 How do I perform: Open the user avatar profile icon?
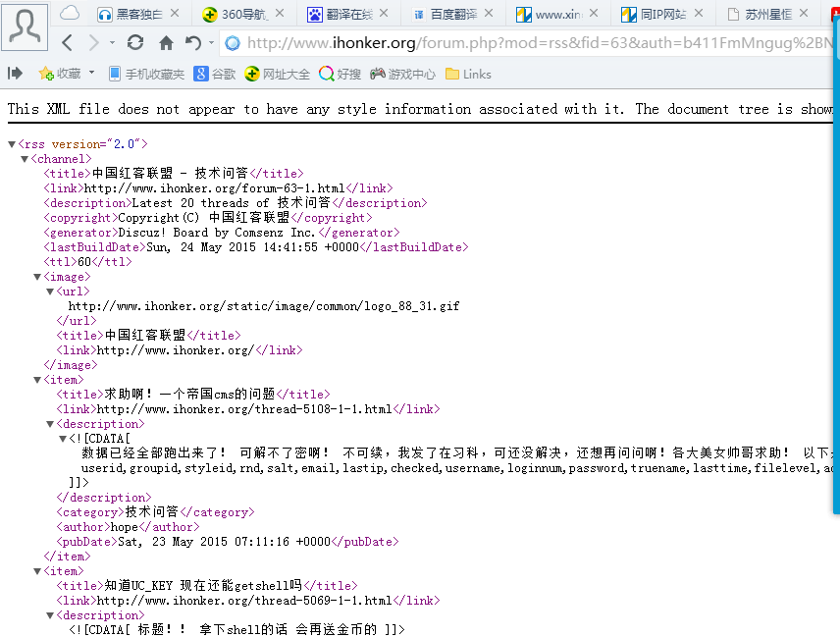pyautogui.click(x=25, y=27)
